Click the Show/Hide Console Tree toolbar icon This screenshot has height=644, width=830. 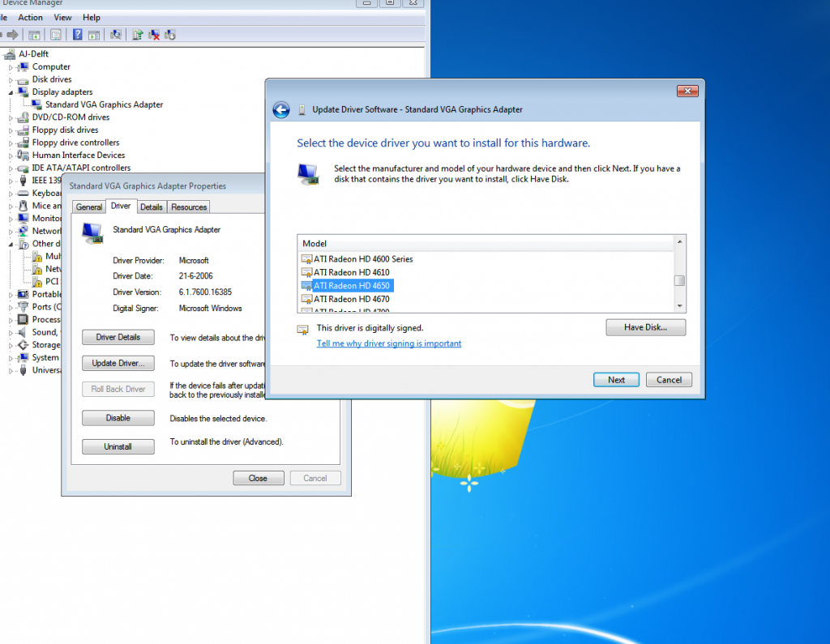pyautogui.click(x=34, y=35)
